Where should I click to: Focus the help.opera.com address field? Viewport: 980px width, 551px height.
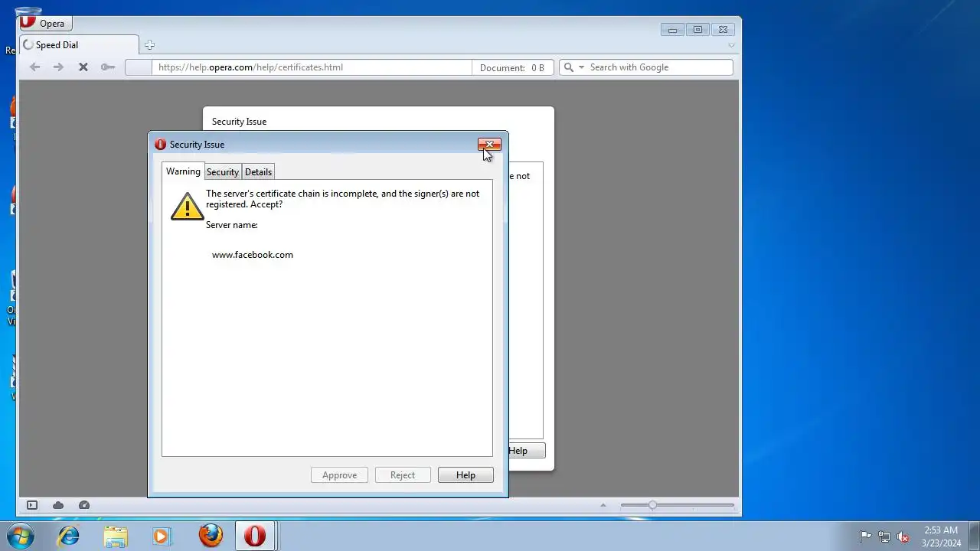pos(312,67)
